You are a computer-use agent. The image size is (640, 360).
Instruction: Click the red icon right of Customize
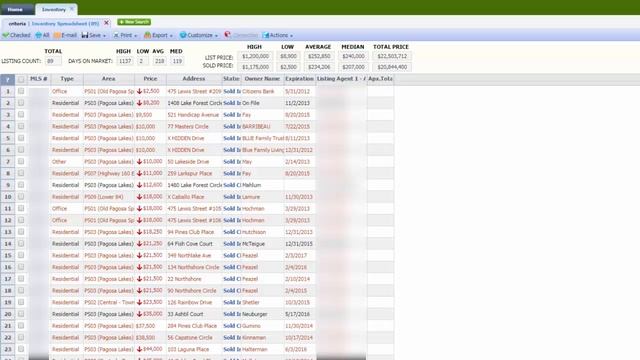[227, 35]
